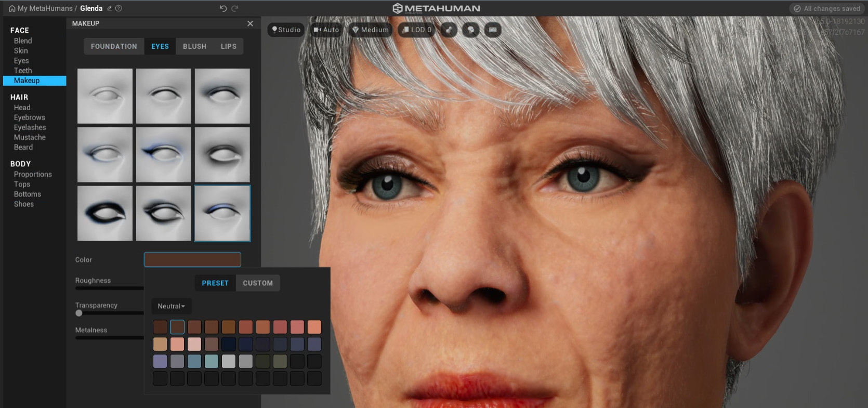Open the Head hair section
Viewport: 868px width, 408px height.
(x=22, y=108)
